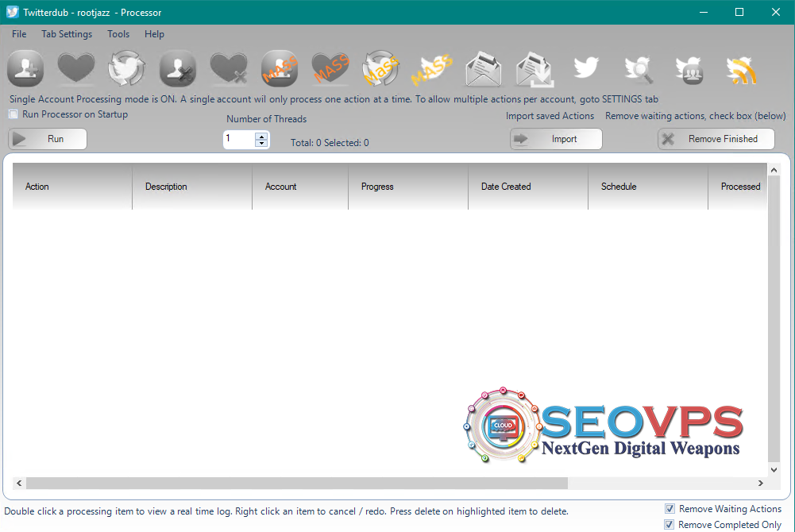Maximize the Twitterdub window
This screenshot has height=532, width=795.
pyautogui.click(x=739, y=12)
